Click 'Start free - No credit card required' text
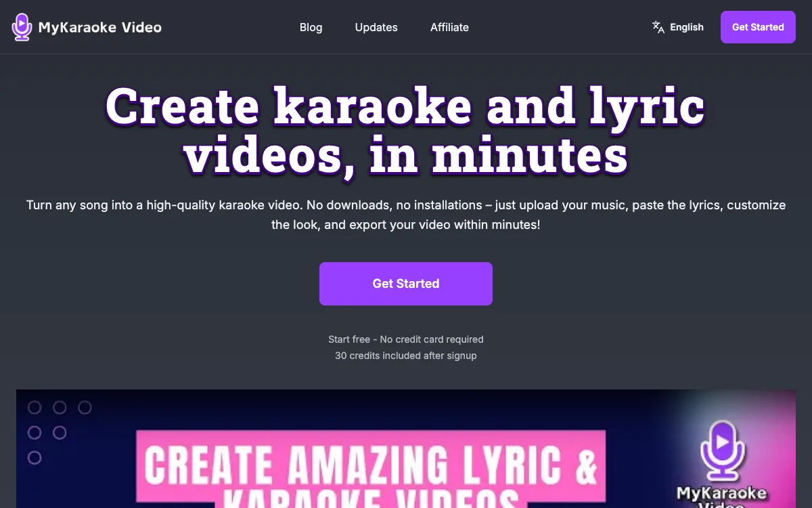 tap(406, 339)
